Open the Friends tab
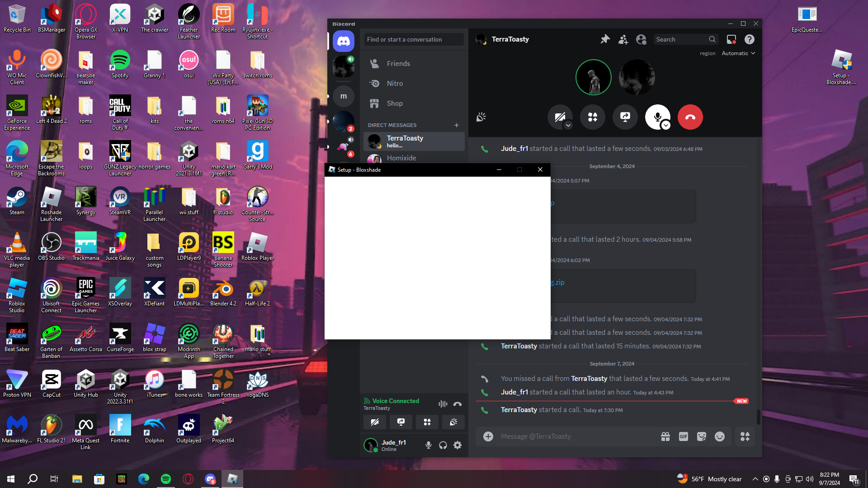868x488 pixels. point(398,64)
